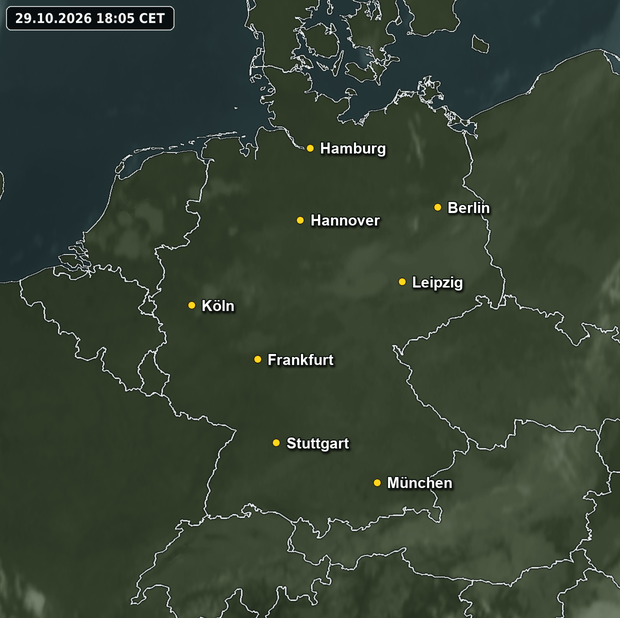Click the 29.10.2026 18:05 CET timestamp box

[x=90, y=18]
